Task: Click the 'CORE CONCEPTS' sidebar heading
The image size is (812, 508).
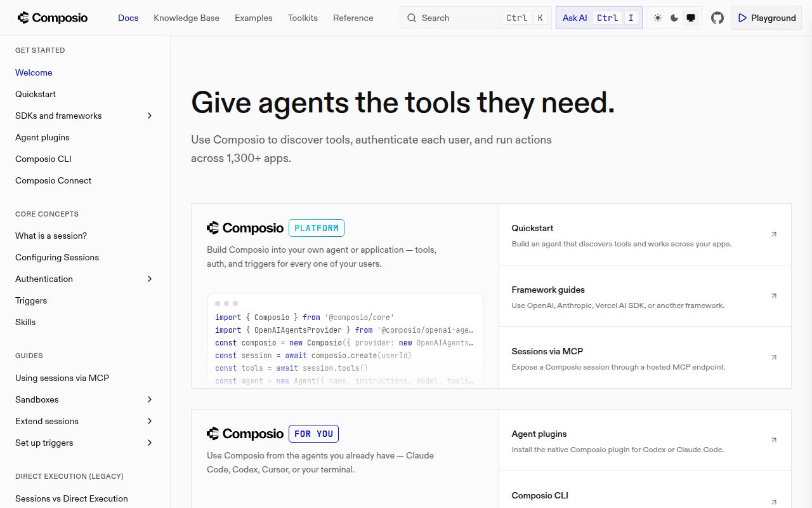Action: 47,214
